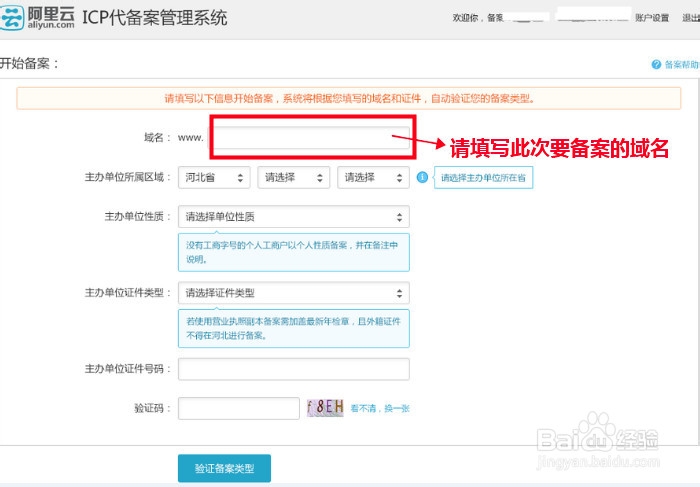The height and width of the screenshot is (487, 700).
Task: Open the 备案帮助 help link
Action: (x=681, y=65)
